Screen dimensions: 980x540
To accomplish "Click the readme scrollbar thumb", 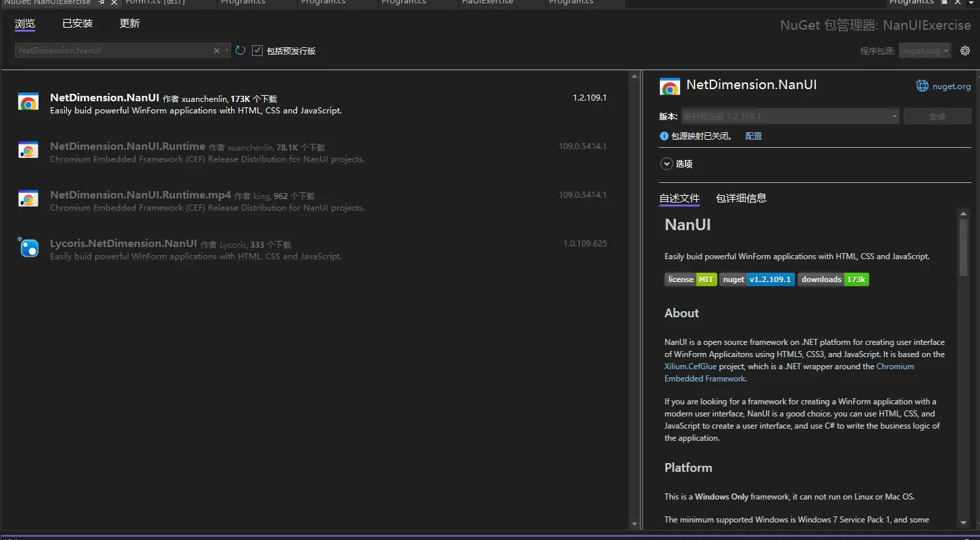I will [964, 246].
